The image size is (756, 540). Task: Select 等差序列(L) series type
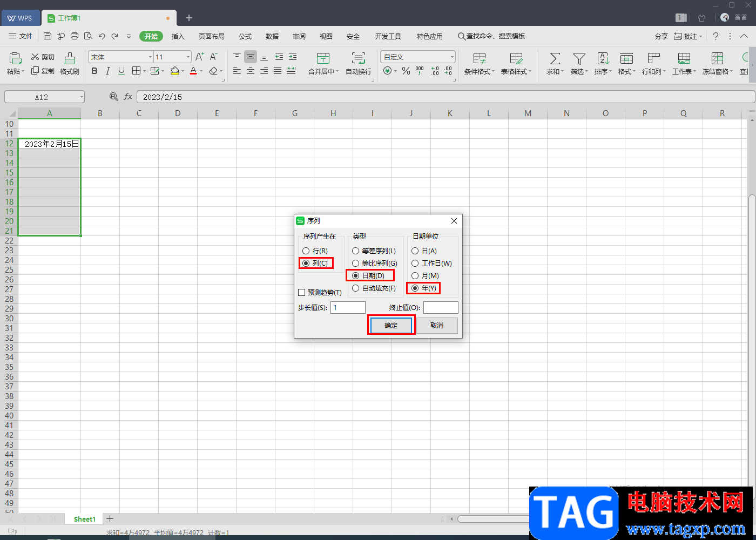click(x=374, y=251)
